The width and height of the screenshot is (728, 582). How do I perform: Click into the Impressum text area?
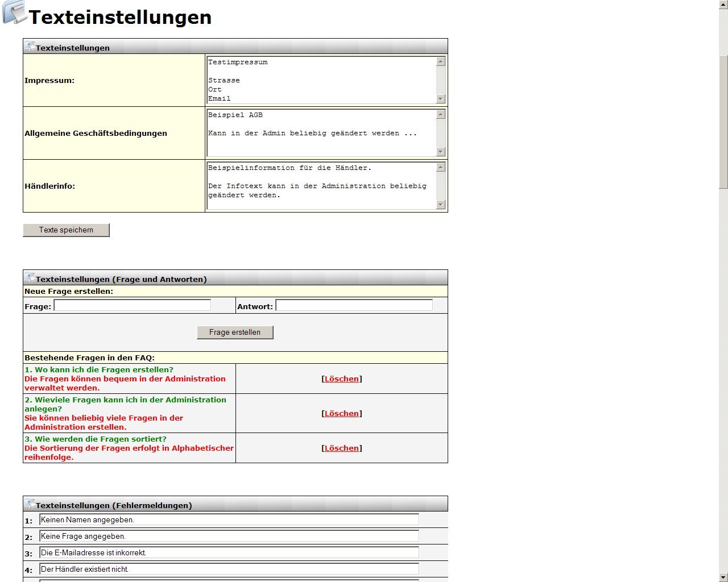[x=321, y=80]
